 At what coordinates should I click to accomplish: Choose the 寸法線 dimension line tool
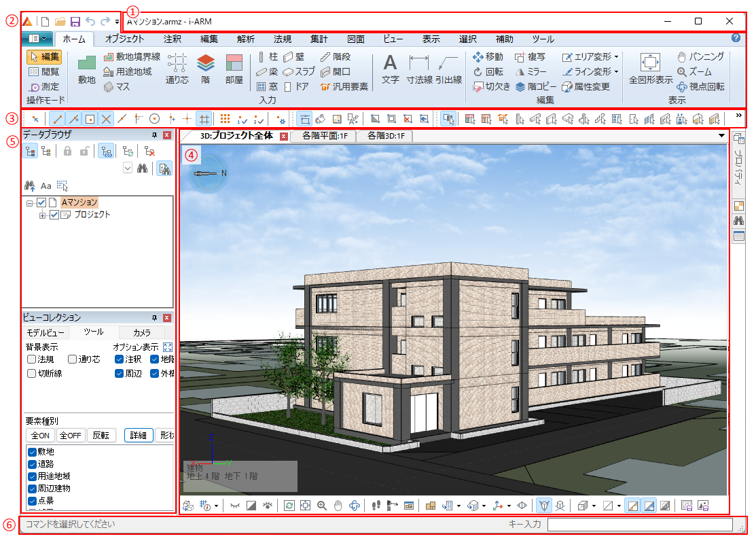click(x=419, y=65)
